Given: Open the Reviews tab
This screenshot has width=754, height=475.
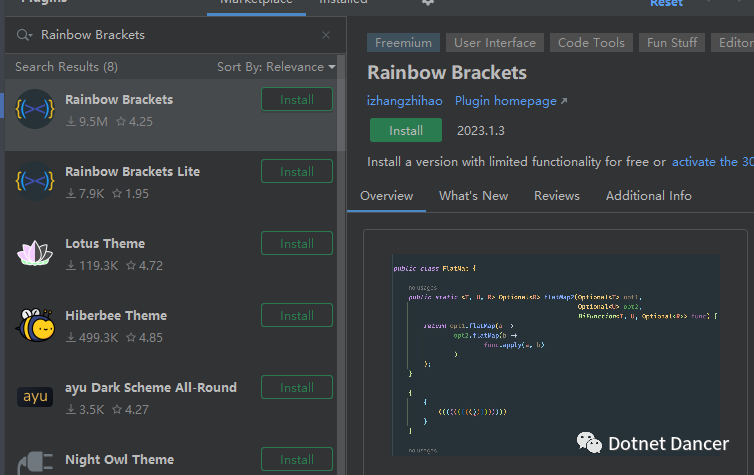Looking at the screenshot, I should [556, 196].
